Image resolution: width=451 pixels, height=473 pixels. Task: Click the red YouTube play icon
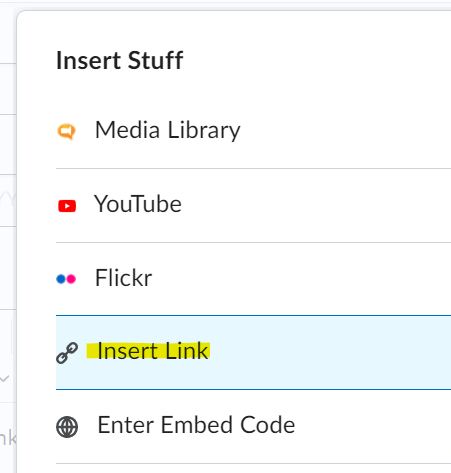[67, 206]
